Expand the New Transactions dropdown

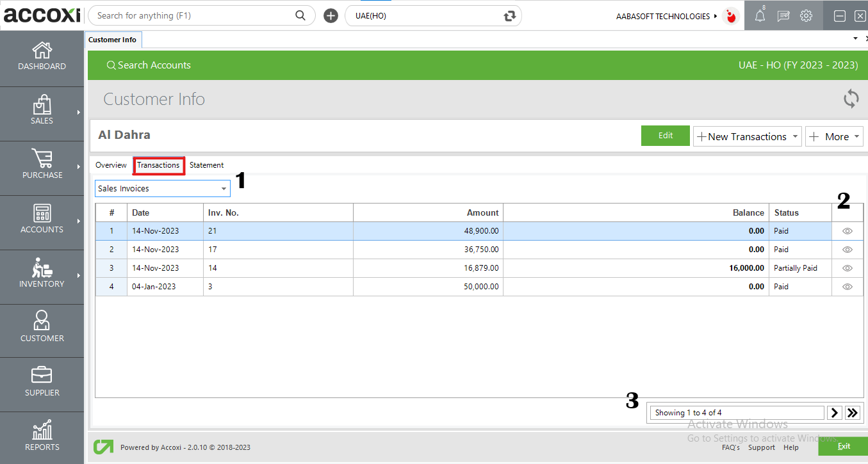point(747,136)
